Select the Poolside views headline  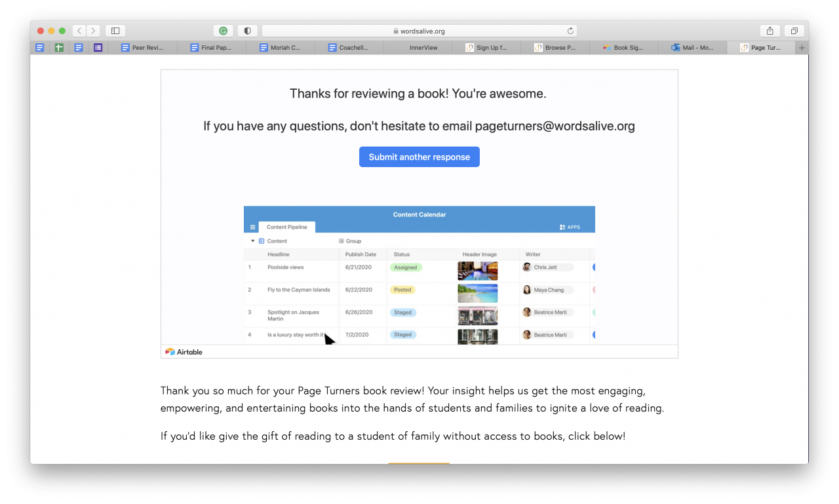pos(286,267)
